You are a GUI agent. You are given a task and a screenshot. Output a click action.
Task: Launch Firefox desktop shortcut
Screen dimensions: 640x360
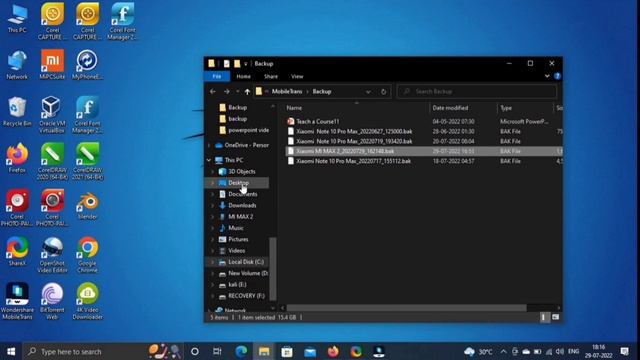click(17, 158)
